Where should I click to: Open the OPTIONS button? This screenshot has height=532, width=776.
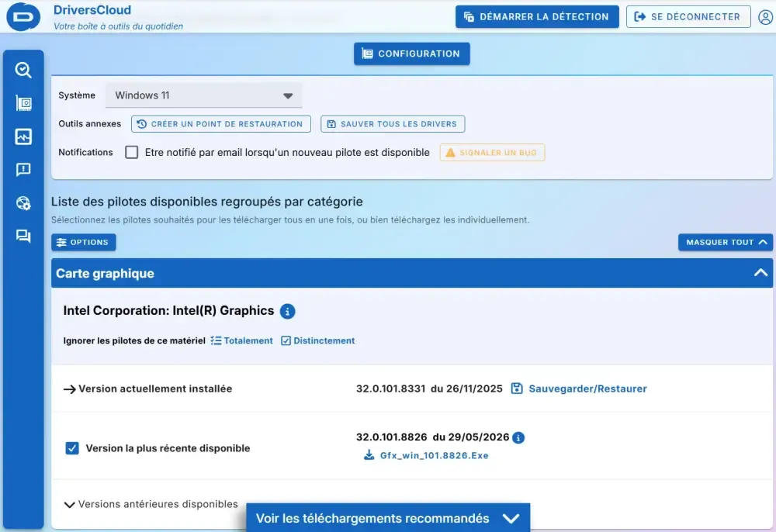(84, 242)
